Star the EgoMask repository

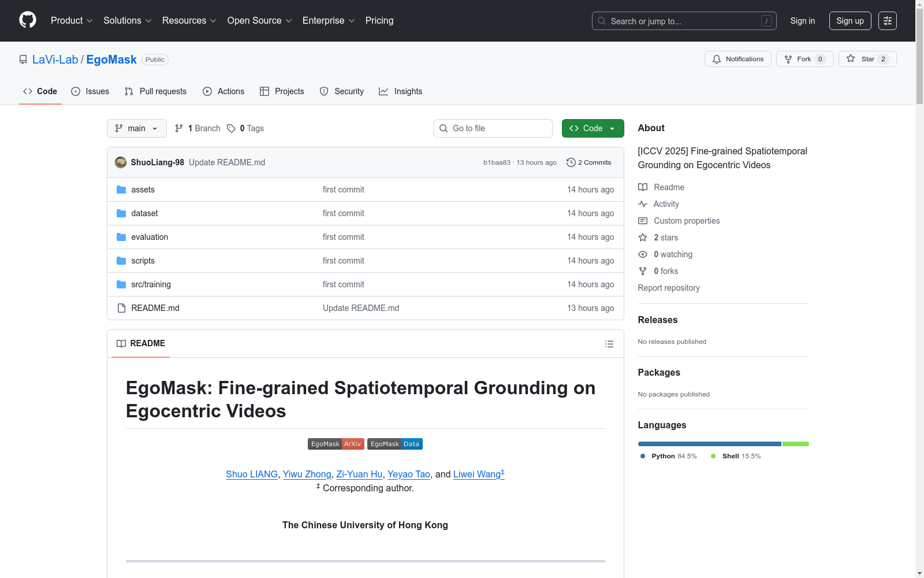[x=867, y=59]
